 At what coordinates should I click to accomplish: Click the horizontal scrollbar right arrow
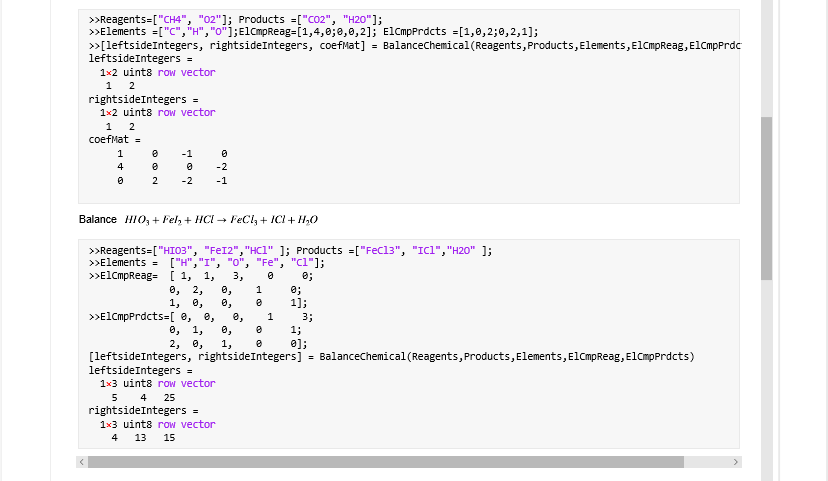click(736, 462)
